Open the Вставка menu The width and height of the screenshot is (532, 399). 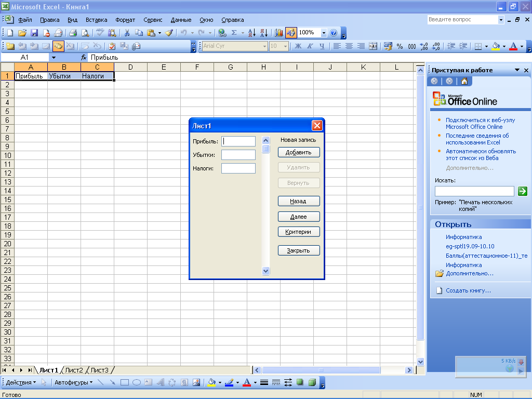[96, 20]
